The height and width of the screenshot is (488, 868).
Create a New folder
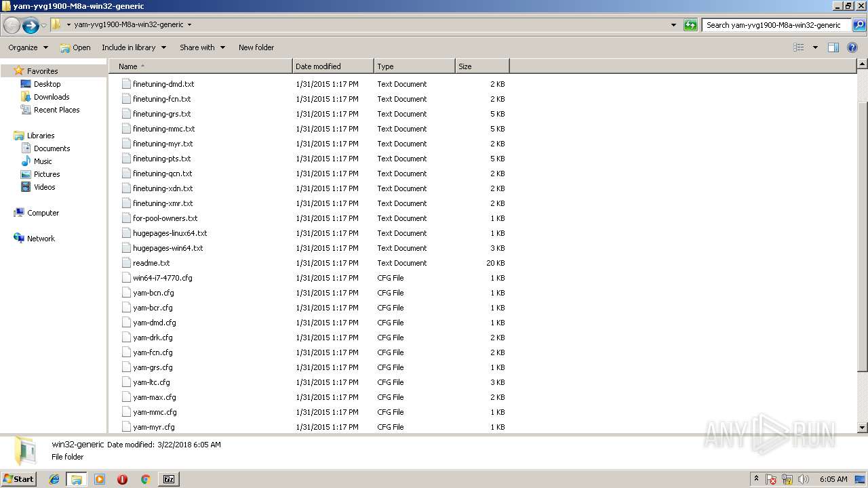256,47
